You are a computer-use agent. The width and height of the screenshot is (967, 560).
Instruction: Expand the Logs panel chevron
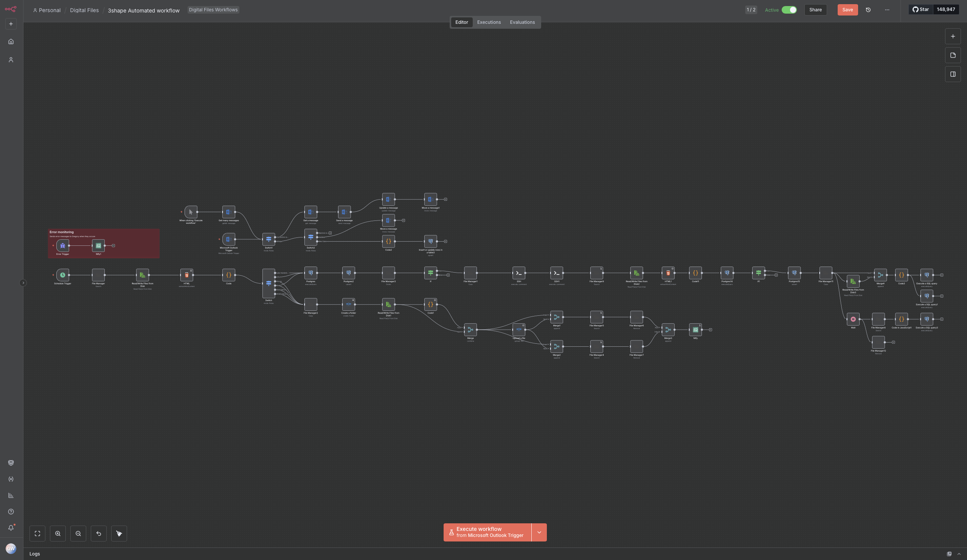[959, 554]
